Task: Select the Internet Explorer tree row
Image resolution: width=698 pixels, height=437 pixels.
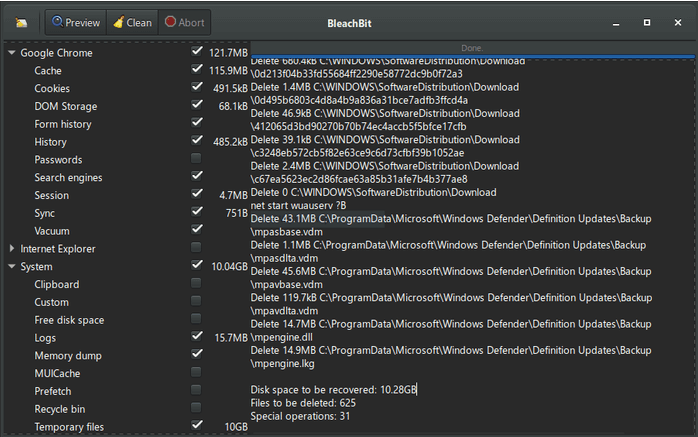Action: 58,249
